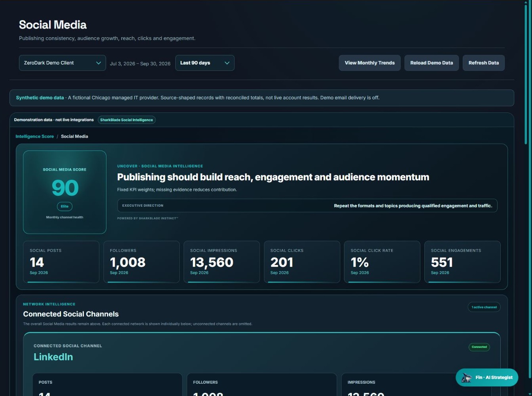Viewport: 532px width, 396px height.
Task: Click the scrollbar down arrow
Action: tap(530, 394)
